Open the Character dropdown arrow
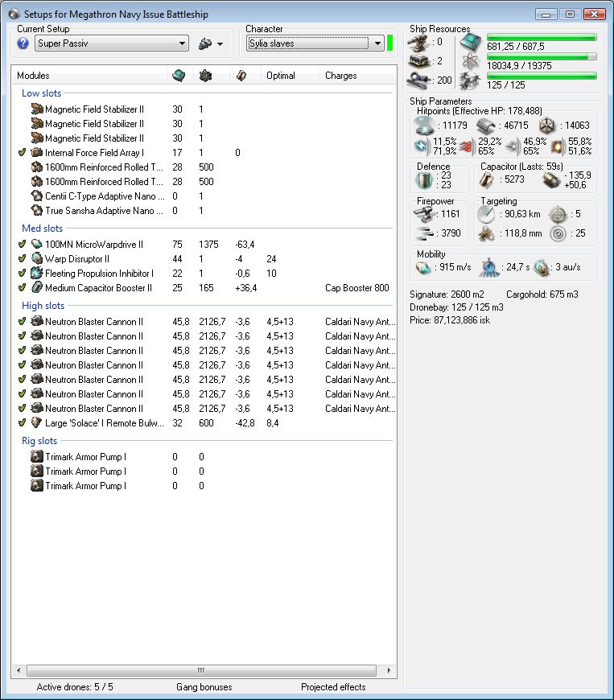 [x=377, y=43]
